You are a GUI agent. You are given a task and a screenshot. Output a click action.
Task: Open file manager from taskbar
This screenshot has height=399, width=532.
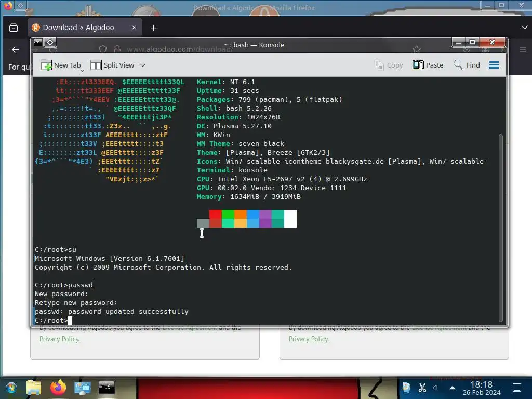[34, 388]
